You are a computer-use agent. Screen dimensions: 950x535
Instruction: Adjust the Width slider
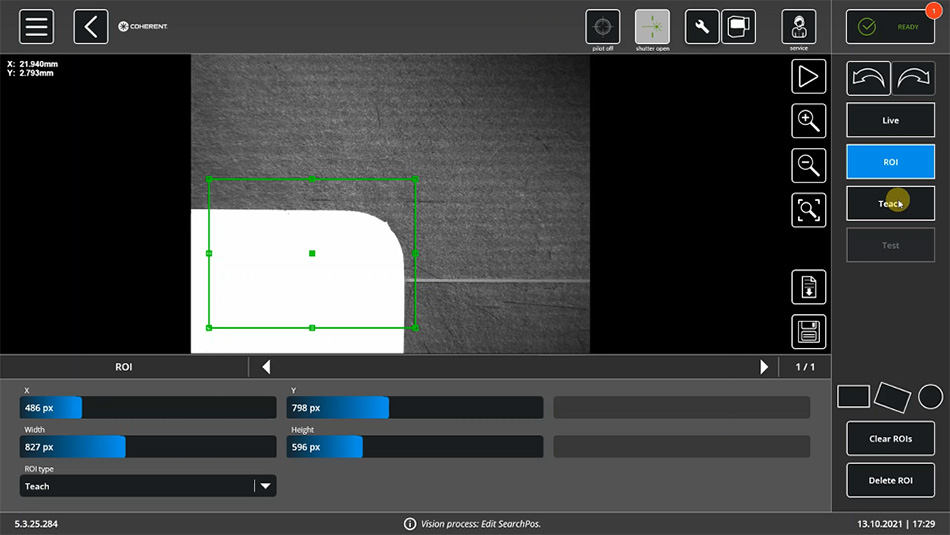coord(148,446)
